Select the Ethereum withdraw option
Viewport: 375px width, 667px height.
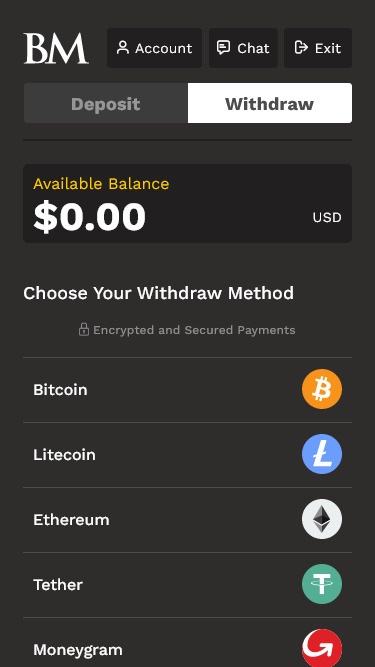(x=188, y=520)
